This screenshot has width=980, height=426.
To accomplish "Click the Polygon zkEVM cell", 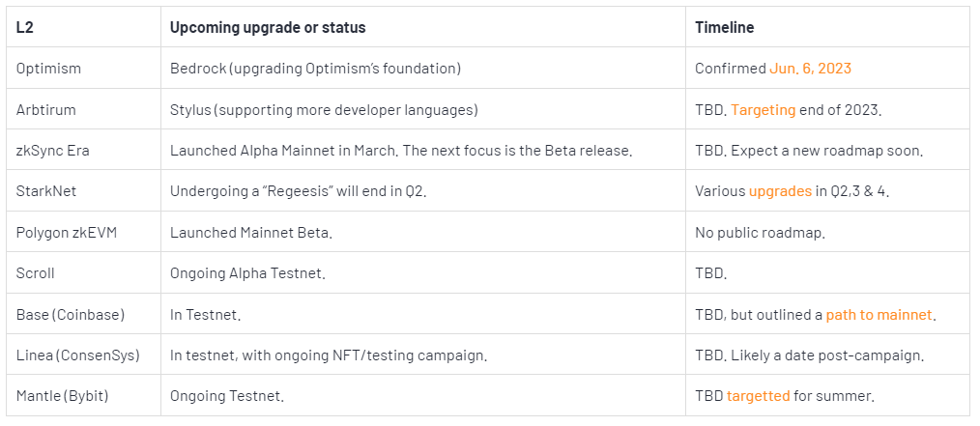I will (x=84, y=233).
